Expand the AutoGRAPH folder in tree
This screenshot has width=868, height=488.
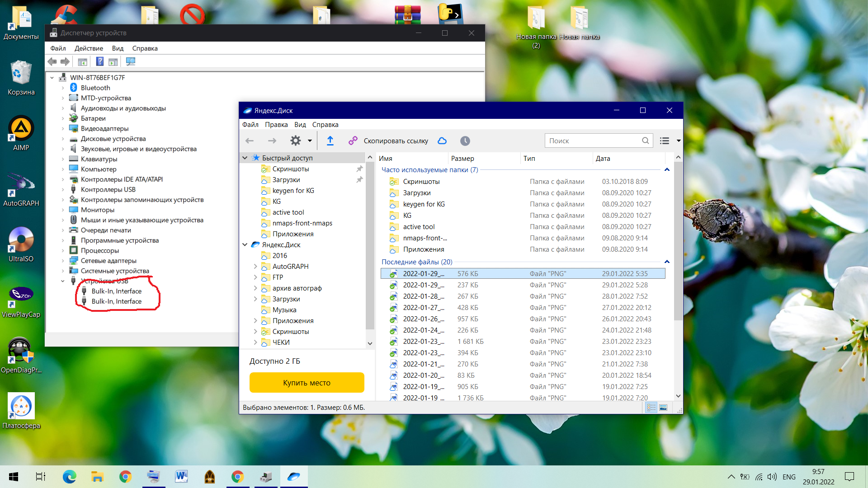pos(255,267)
